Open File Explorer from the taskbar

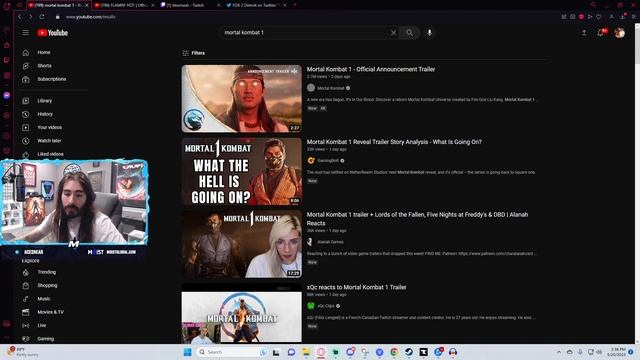coord(306,352)
